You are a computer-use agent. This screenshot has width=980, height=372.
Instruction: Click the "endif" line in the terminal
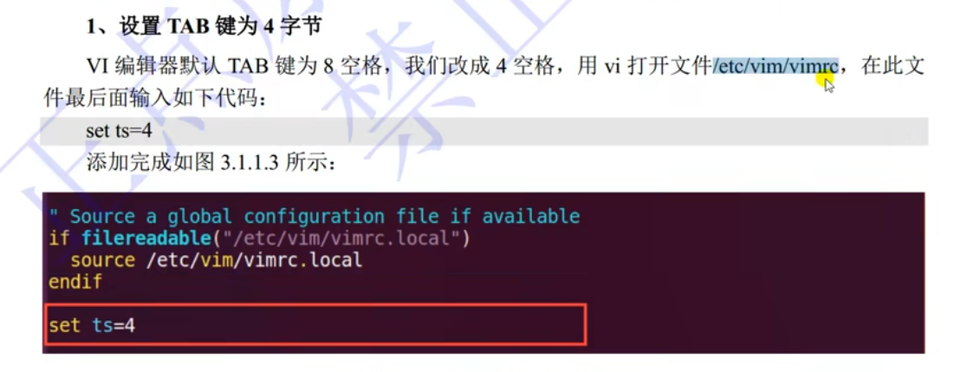tap(75, 281)
